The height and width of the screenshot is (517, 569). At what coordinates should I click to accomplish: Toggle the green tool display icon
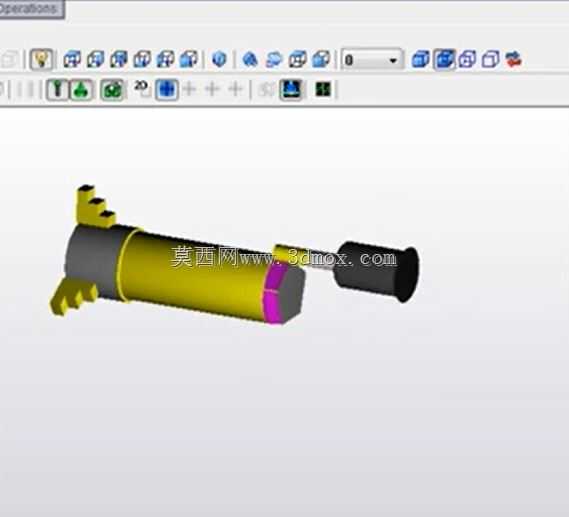click(57, 89)
